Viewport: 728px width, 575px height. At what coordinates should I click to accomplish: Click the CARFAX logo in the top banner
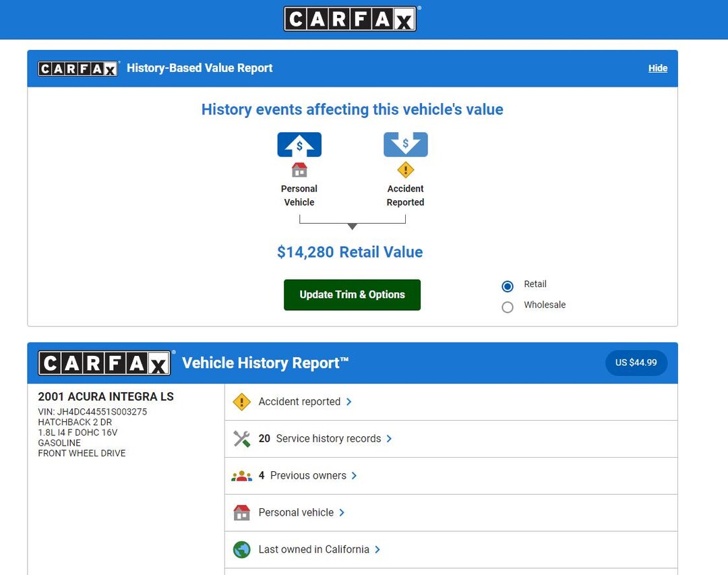351,19
